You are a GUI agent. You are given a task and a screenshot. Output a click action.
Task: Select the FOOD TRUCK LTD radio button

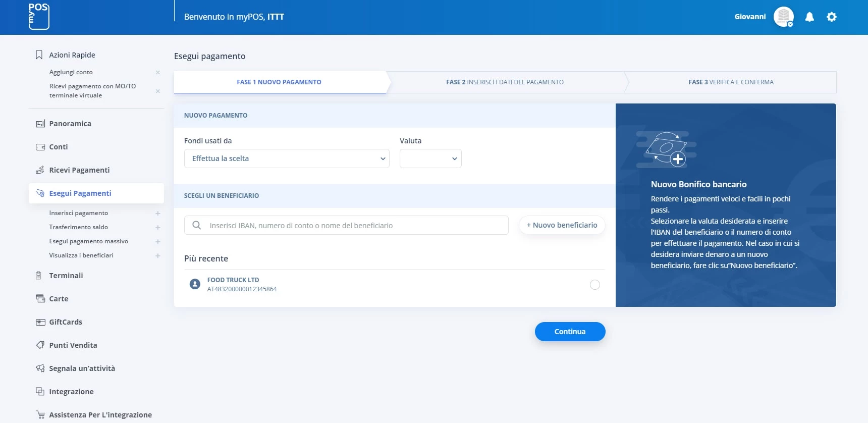click(595, 285)
